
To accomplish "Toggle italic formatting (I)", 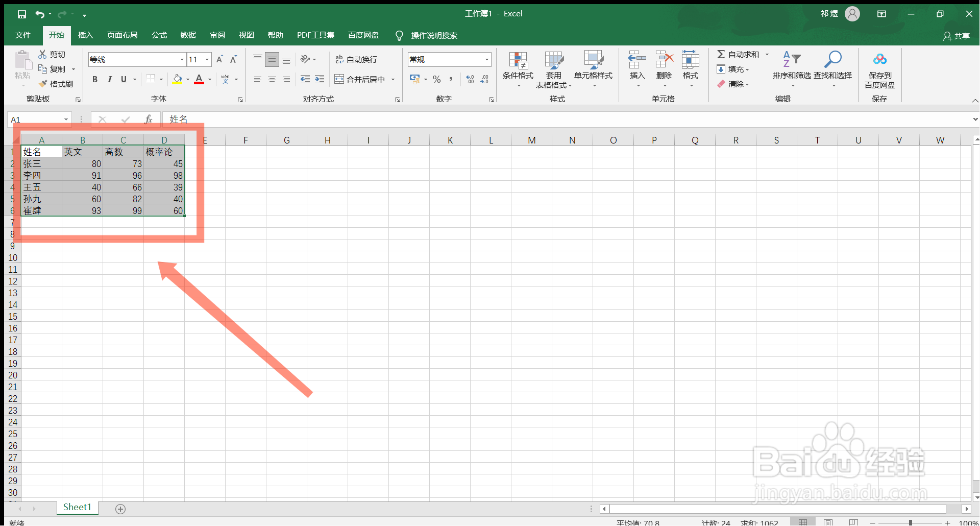I will coord(109,79).
